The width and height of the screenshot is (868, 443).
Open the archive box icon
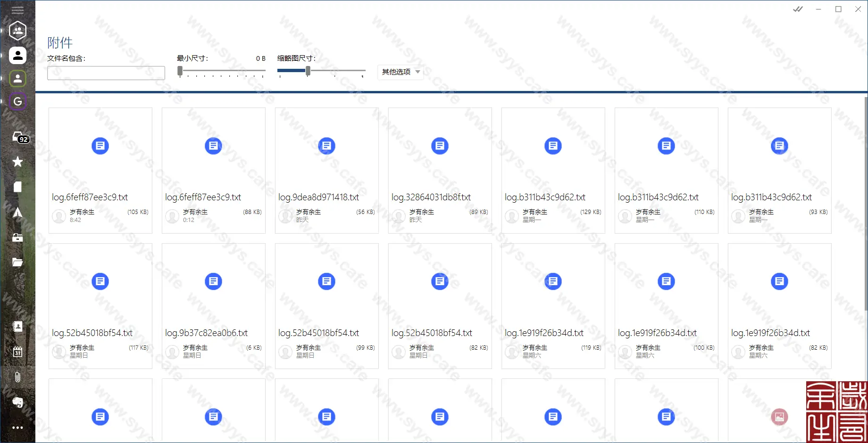[x=17, y=238]
